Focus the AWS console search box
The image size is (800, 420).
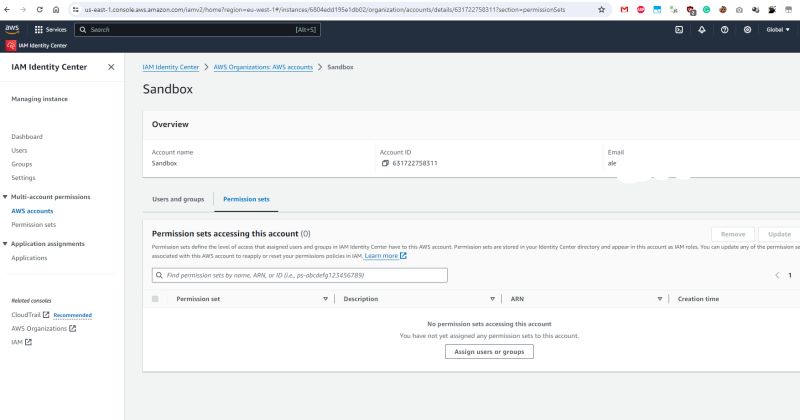click(197, 30)
